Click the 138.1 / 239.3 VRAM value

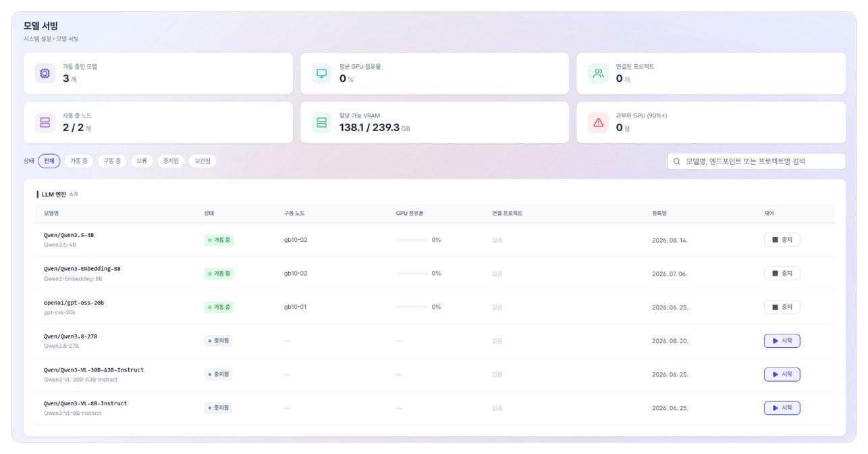(x=369, y=127)
